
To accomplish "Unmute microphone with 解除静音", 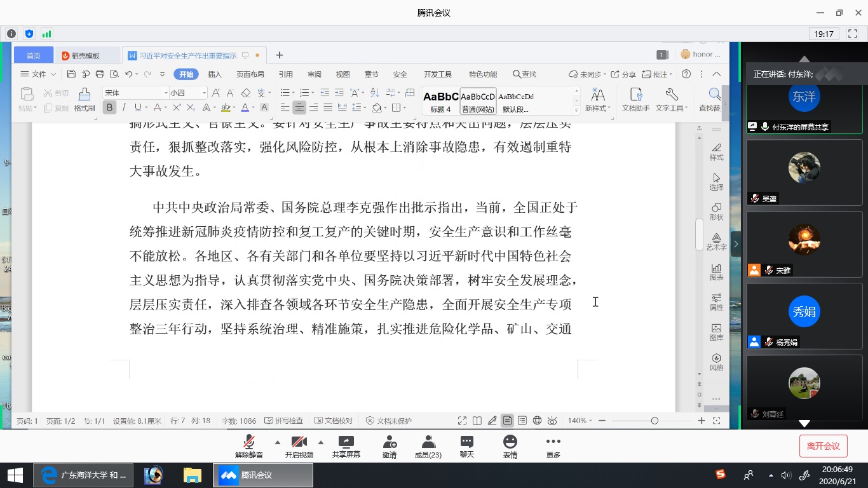I will (248, 442).
